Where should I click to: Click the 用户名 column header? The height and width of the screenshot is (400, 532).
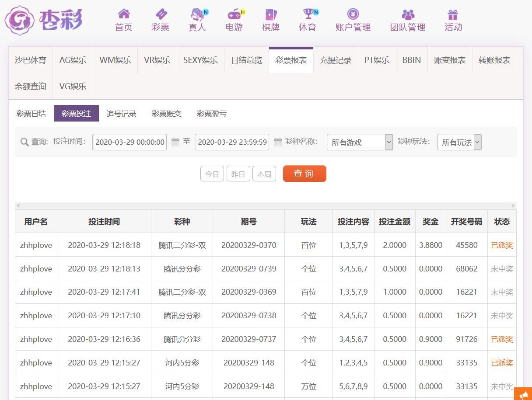pyautogui.click(x=36, y=222)
